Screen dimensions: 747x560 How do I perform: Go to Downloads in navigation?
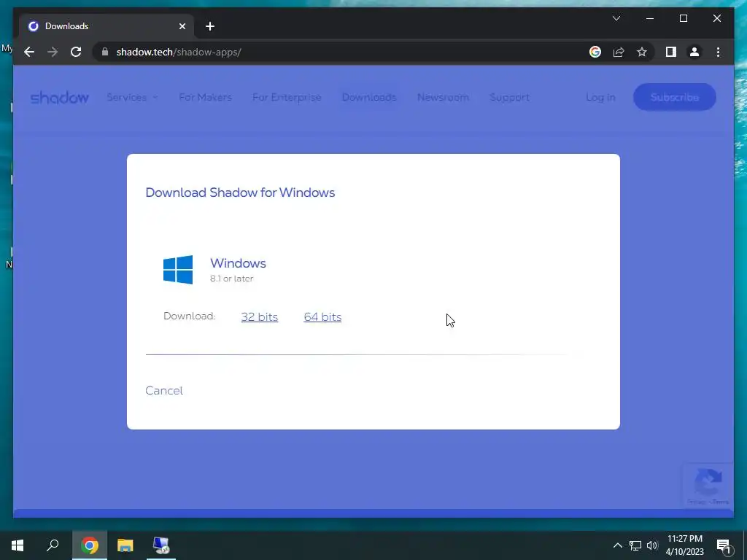[368, 97]
